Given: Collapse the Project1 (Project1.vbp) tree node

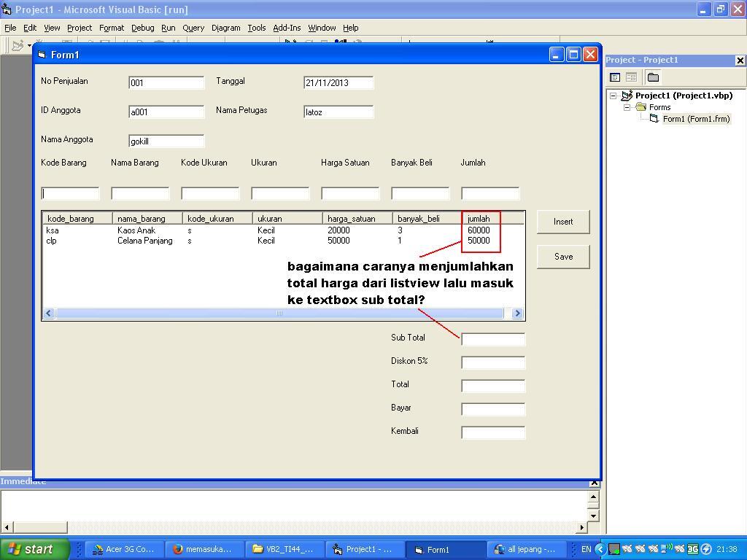Looking at the screenshot, I should 614,96.
